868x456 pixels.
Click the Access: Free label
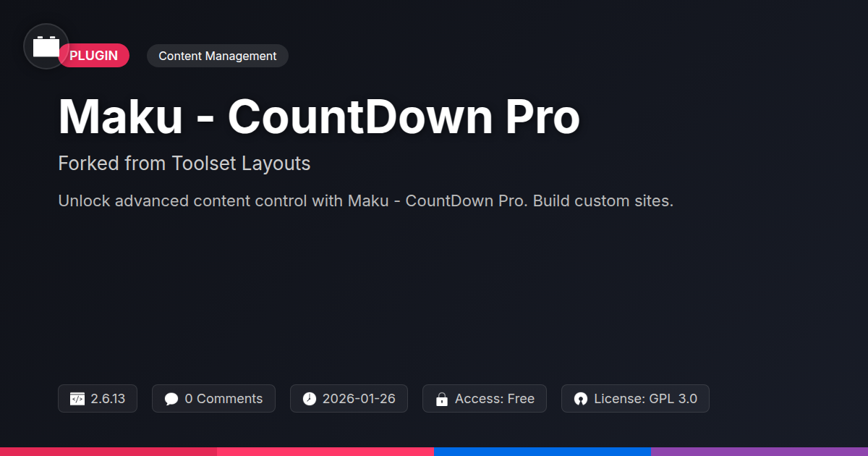(495, 399)
